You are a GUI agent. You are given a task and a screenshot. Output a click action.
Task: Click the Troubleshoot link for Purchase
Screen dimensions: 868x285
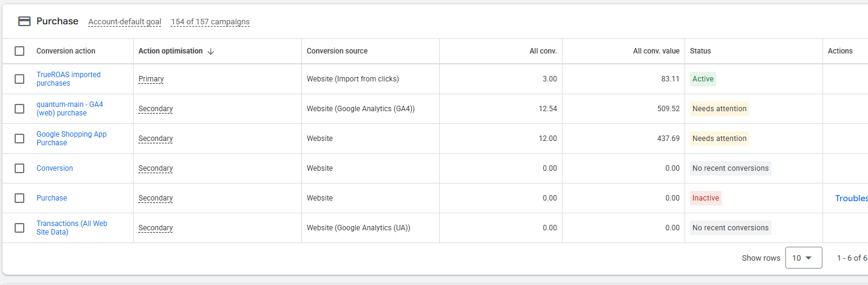click(x=851, y=198)
